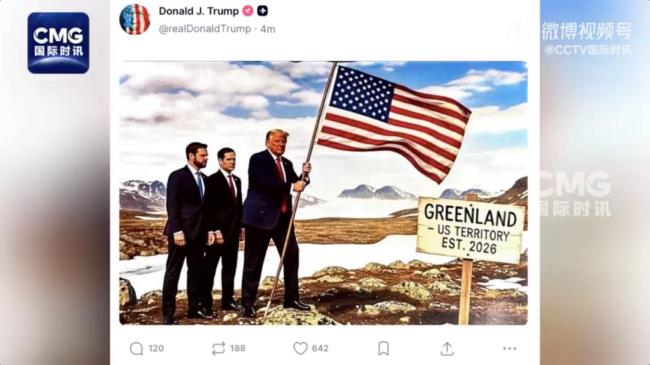Open the round flag profile avatar

pos(135,19)
